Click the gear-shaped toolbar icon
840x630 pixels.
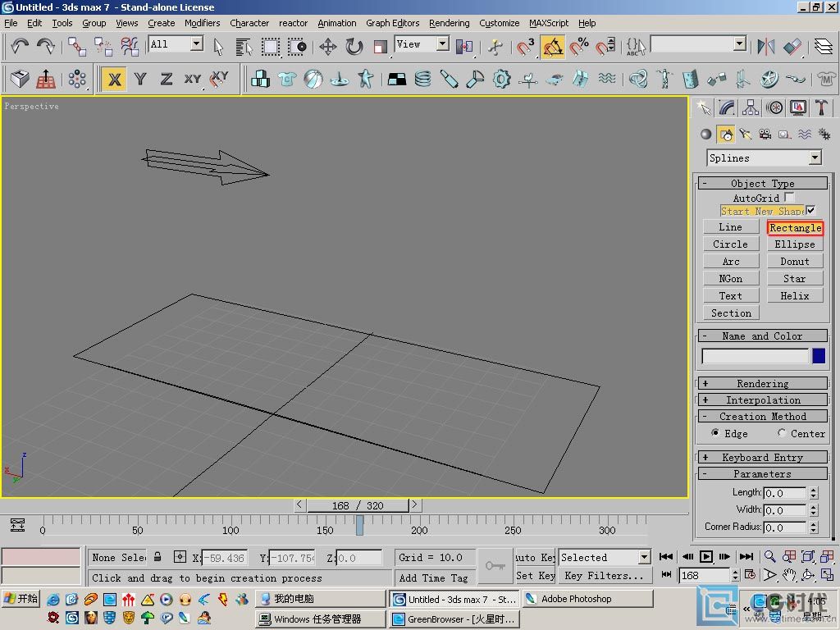(501, 80)
